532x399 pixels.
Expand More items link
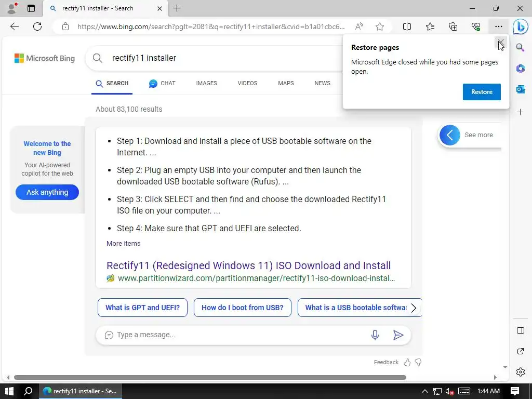click(x=123, y=244)
